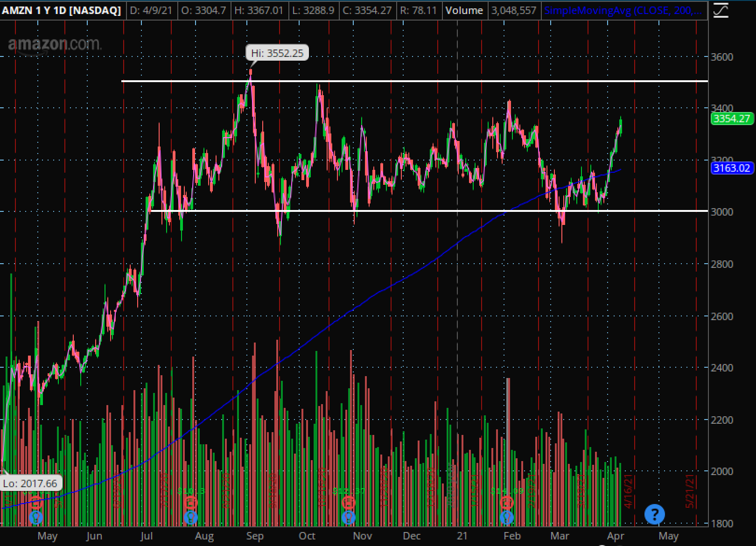Click the 2600 price axis label
This screenshot has width=756, height=546.
[722, 316]
